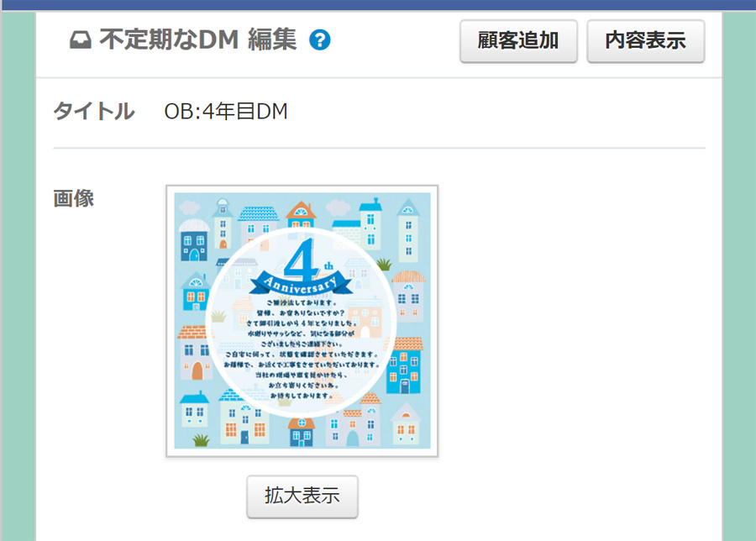The height and width of the screenshot is (541, 756).
Task: Select the title text OB:4年目DM
Action: click(x=226, y=112)
